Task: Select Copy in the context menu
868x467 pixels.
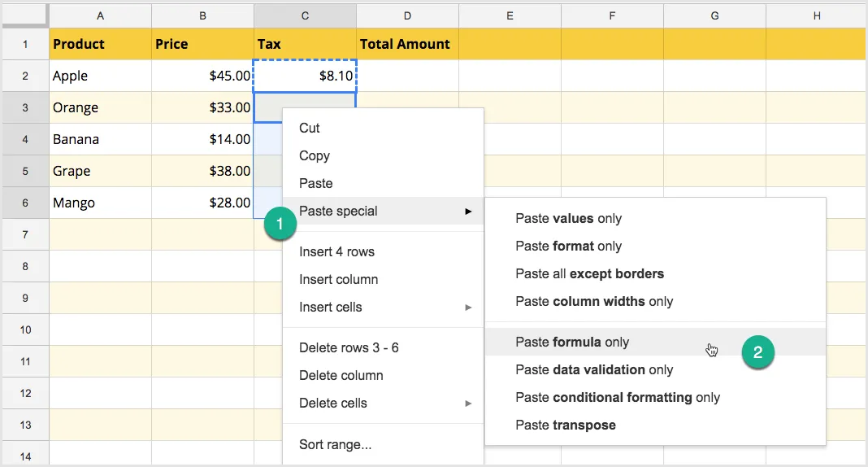Action: click(x=315, y=155)
